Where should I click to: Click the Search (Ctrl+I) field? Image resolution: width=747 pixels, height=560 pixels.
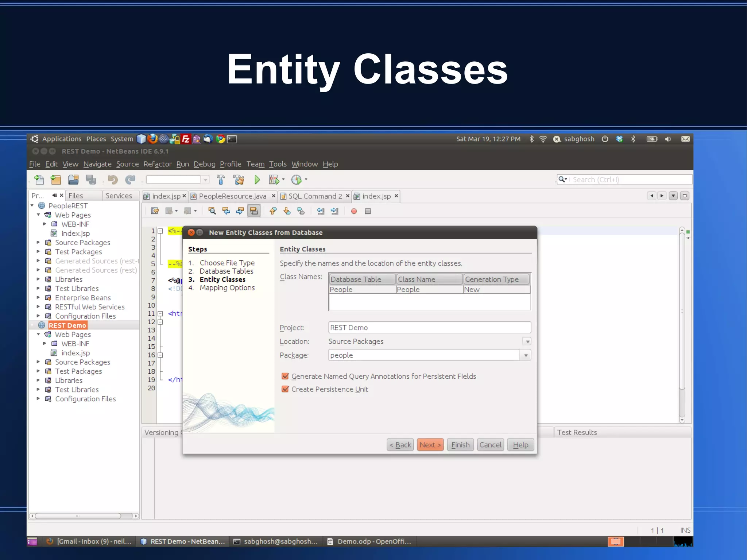click(624, 179)
